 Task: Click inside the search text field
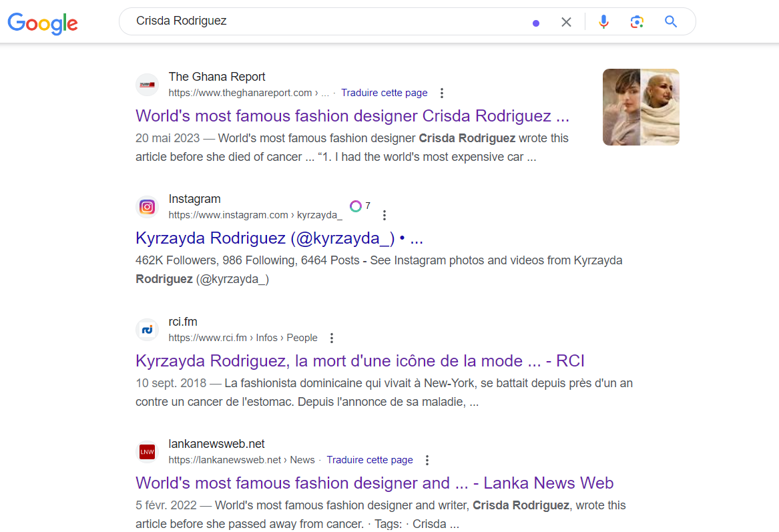(320, 21)
